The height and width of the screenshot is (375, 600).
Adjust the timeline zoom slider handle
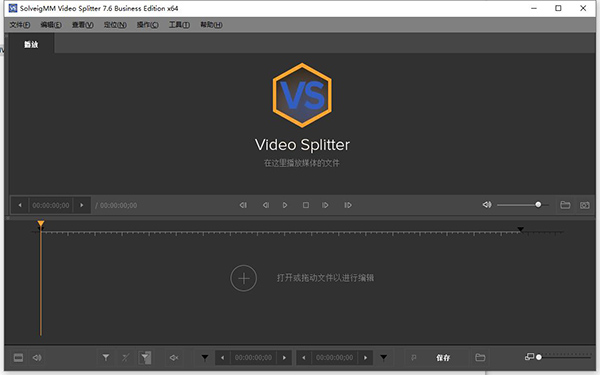click(x=539, y=357)
